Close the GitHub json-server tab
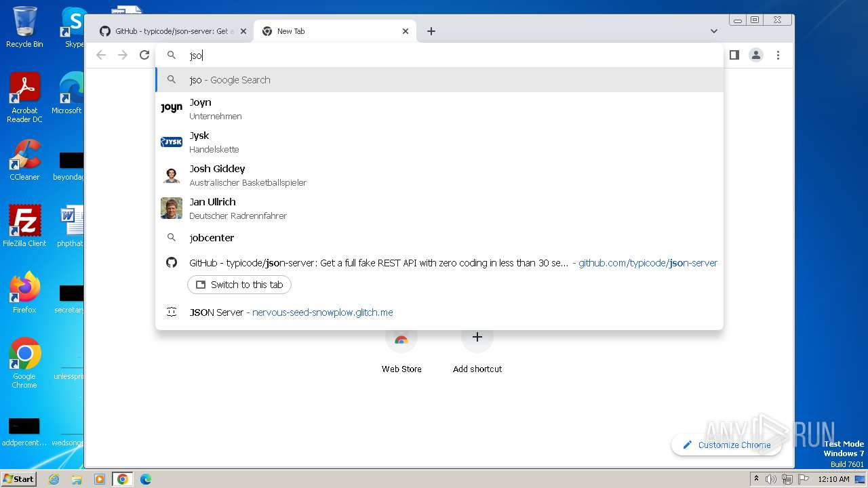The width and height of the screenshot is (868, 488). pos(243,31)
